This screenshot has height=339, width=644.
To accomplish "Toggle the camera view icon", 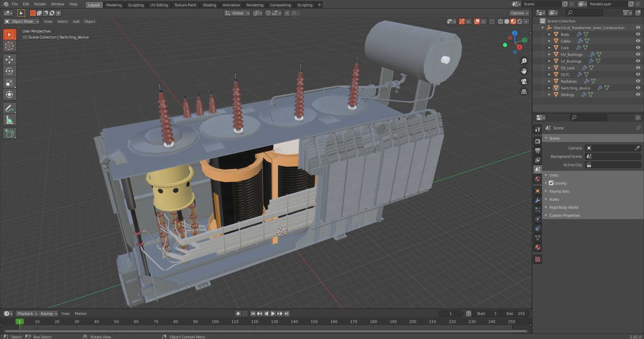I will pyautogui.click(x=524, y=81).
